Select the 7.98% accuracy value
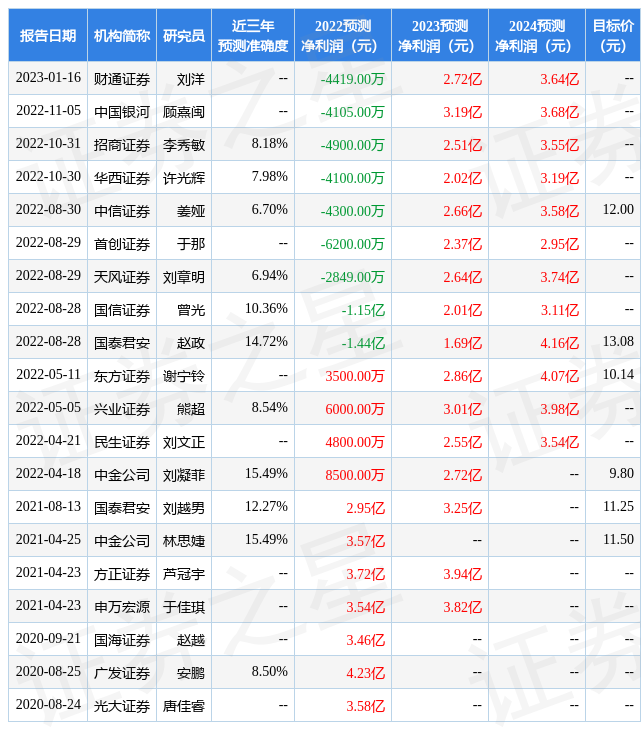641x730 pixels. pyautogui.click(x=270, y=176)
